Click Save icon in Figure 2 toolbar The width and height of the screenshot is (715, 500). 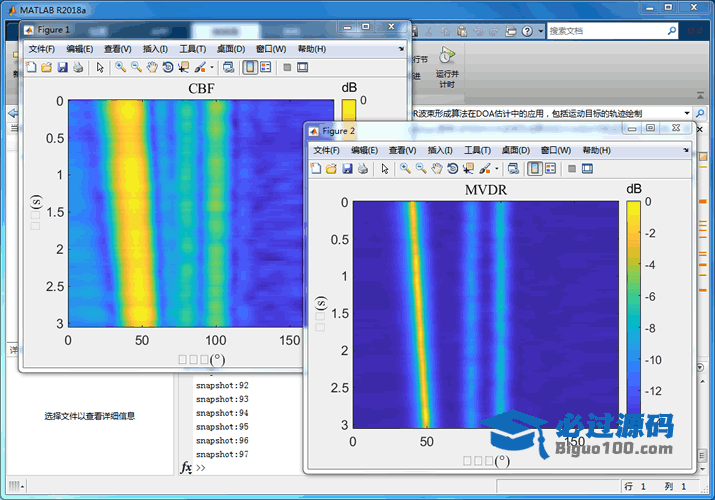click(347, 169)
